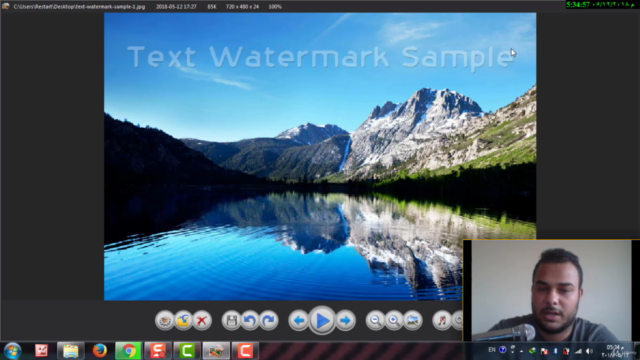This screenshot has height=360, width=640.
Task: Rotate the image counterclockwise
Action: [250, 320]
